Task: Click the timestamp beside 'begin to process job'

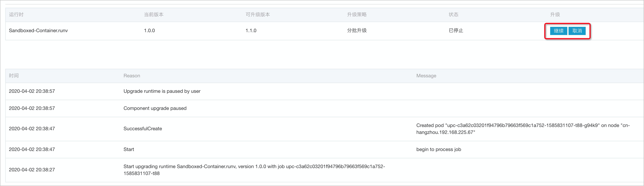Action: (32, 149)
